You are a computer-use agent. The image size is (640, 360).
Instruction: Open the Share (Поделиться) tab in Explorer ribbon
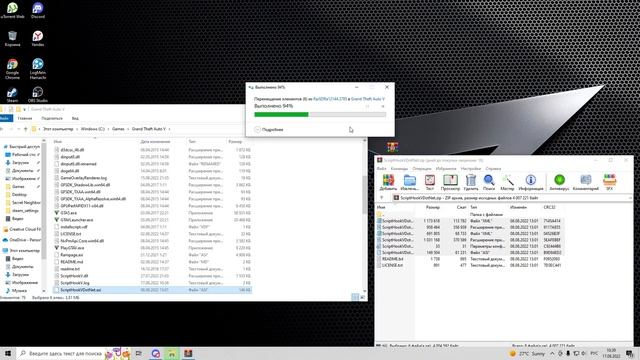pyautogui.click(x=52, y=118)
